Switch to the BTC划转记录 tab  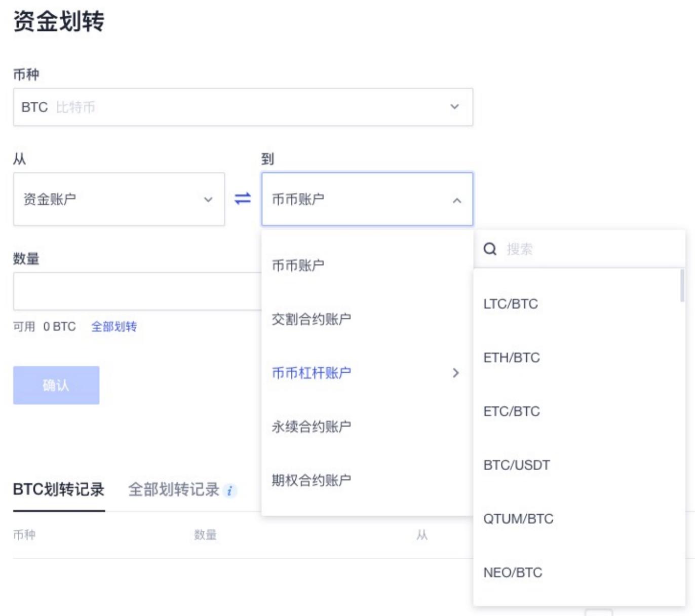click(x=59, y=489)
